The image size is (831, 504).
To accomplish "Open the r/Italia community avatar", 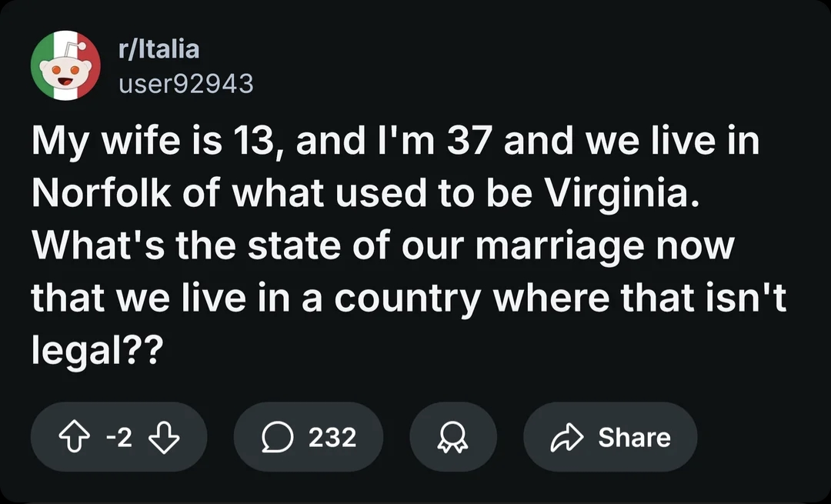I will [x=66, y=65].
